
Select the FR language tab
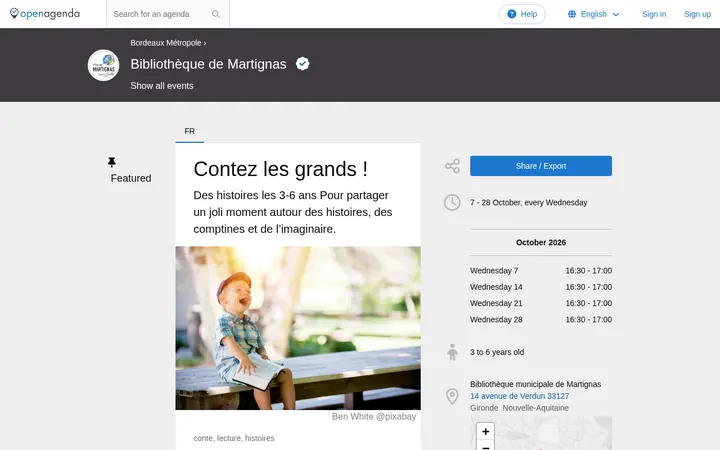click(x=190, y=131)
